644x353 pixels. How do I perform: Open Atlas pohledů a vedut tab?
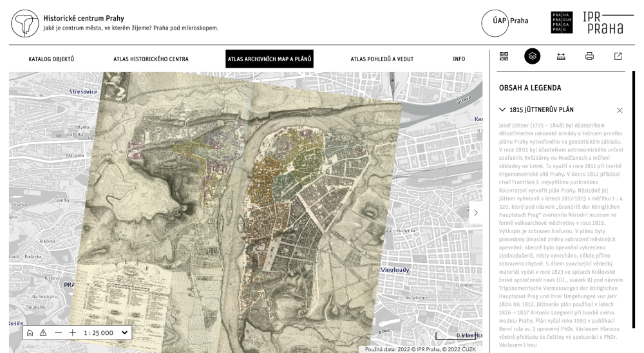[x=382, y=59]
